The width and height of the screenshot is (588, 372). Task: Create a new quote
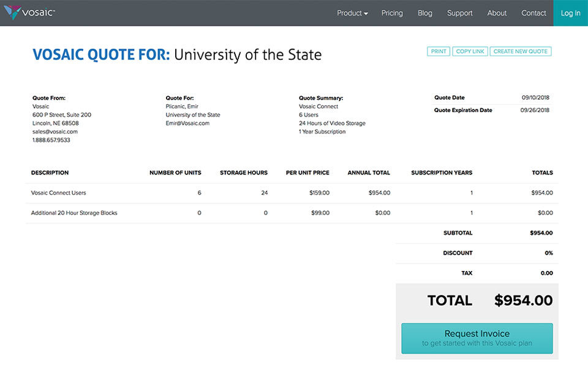pos(520,51)
